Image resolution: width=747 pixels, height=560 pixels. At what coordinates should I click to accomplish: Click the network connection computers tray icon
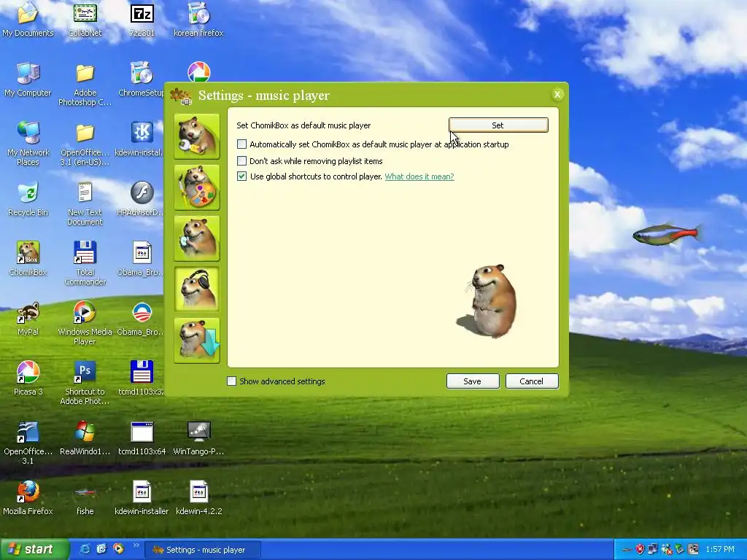653,550
